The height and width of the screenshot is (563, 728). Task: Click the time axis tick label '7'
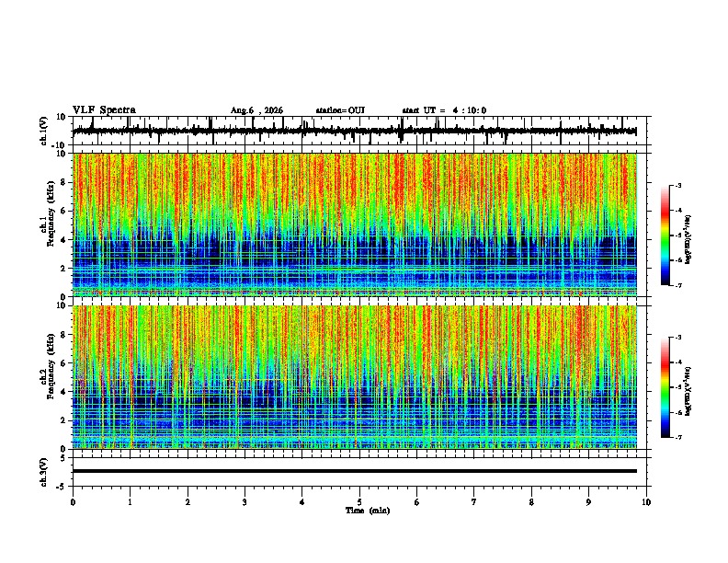point(474,502)
